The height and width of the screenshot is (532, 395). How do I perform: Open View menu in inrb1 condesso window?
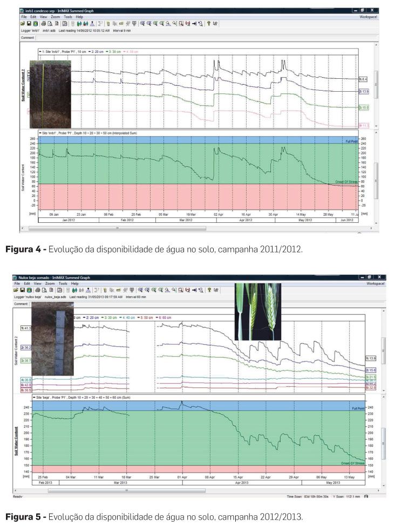click(x=43, y=17)
